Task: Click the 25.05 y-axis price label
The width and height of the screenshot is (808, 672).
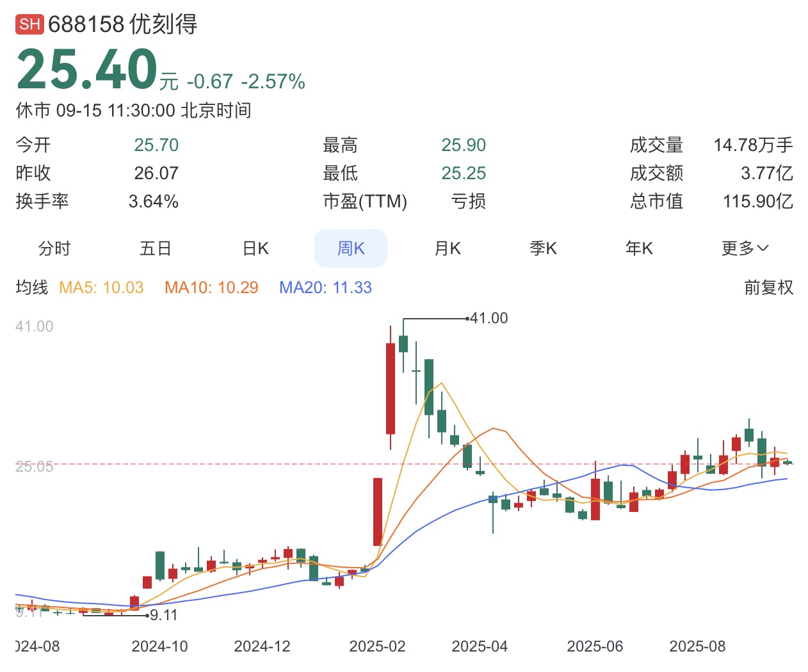Action: [x=35, y=467]
